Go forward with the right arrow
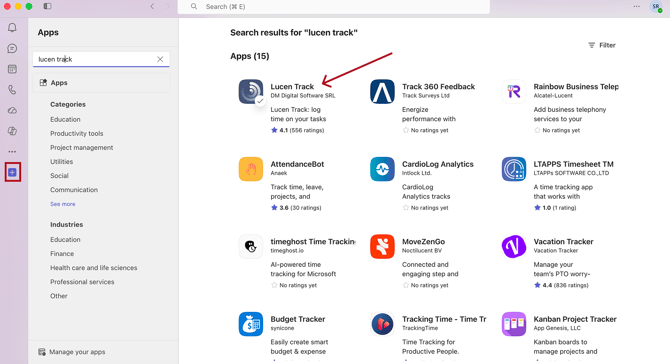The width and height of the screenshot is (670, 364). coord(168,6)
